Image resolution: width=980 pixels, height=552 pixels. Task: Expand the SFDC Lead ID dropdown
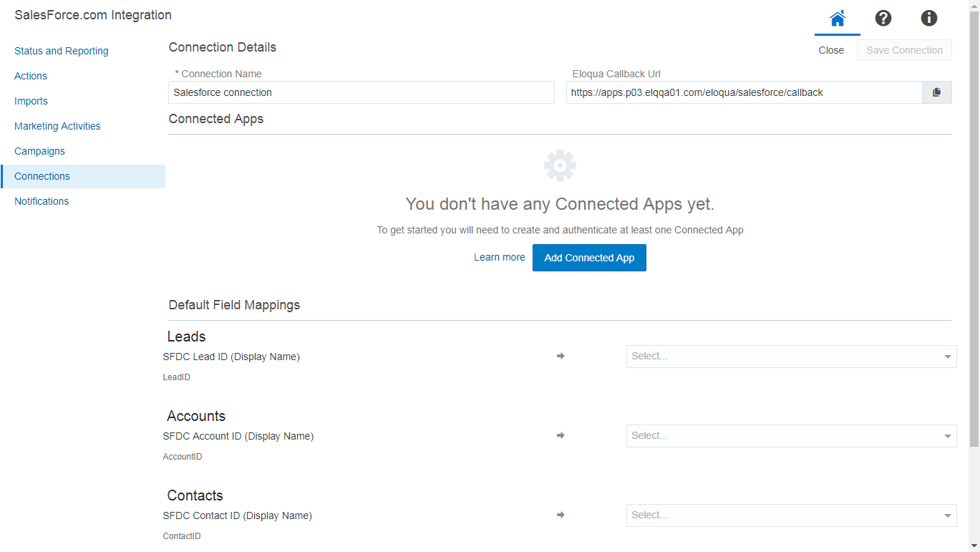791,357
